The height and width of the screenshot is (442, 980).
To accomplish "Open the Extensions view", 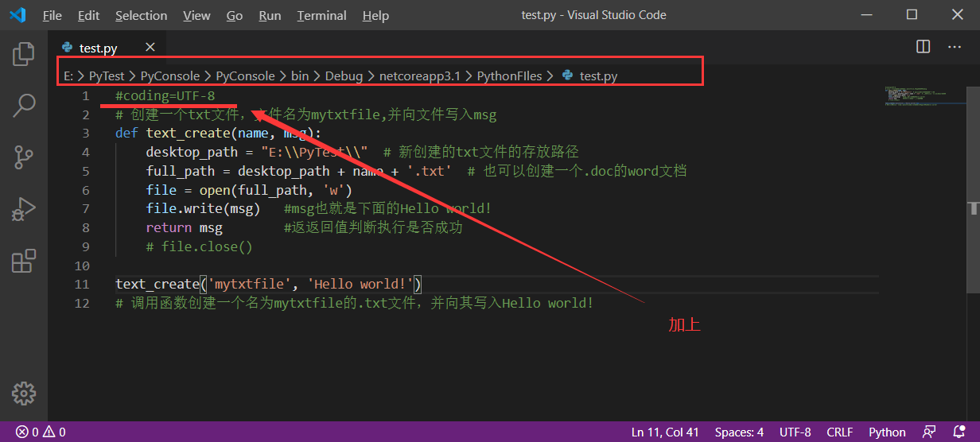I will click(24, 260).
